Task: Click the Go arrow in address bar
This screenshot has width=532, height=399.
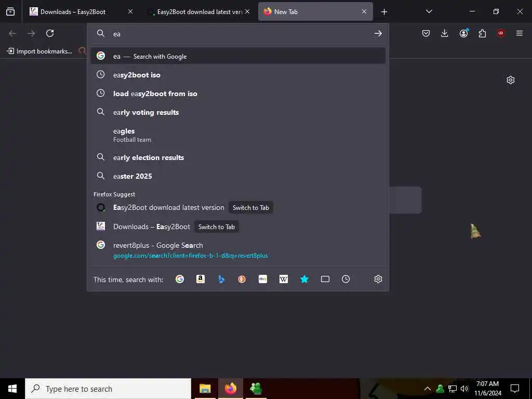Action: [x=378, y=34]
